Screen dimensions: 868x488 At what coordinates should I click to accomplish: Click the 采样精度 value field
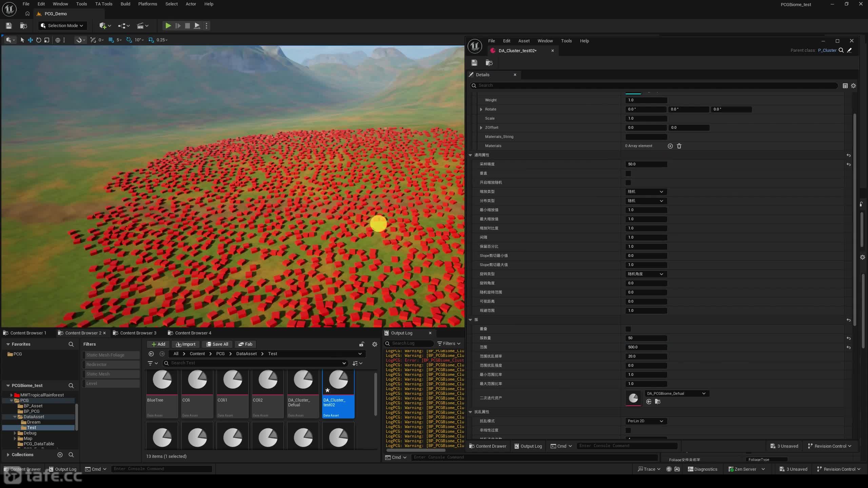tap(646, 164)
